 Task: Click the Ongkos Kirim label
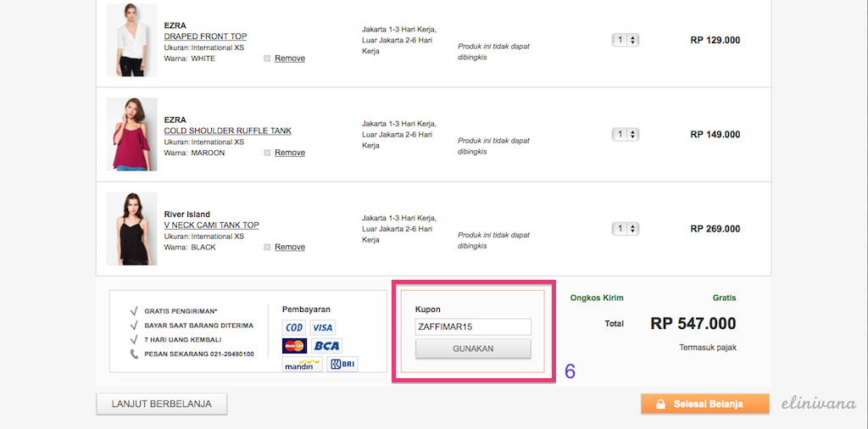pos(597,298)
